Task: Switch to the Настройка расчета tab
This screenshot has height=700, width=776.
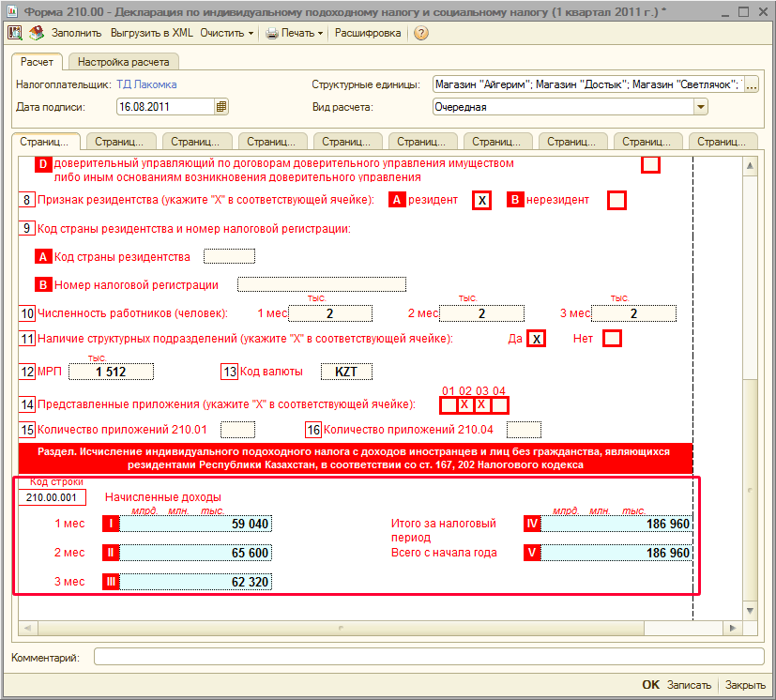Action: (123, 62)
